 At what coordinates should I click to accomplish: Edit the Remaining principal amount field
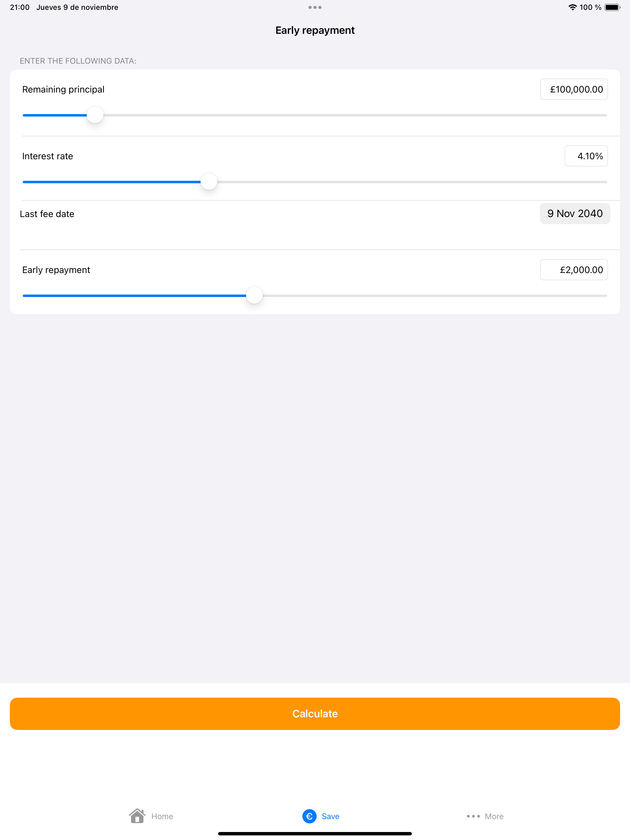click(x=574, y=89)
